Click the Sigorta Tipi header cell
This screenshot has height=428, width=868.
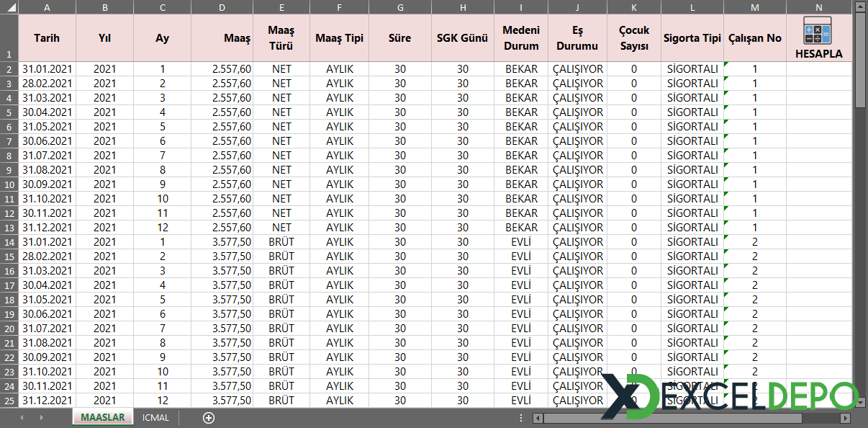[x=692, y=37]
